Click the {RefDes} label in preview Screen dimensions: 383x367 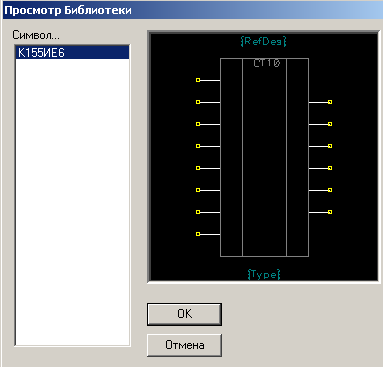[x=263, y=41]
